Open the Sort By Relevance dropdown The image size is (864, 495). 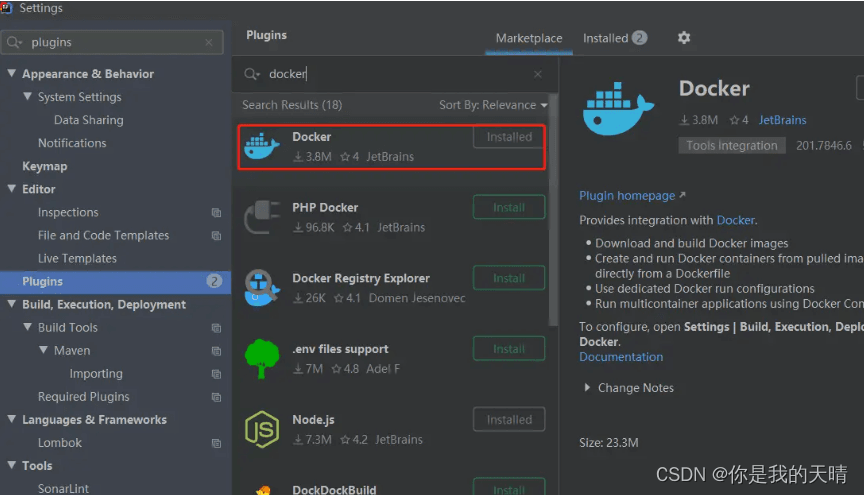(493, 105)
